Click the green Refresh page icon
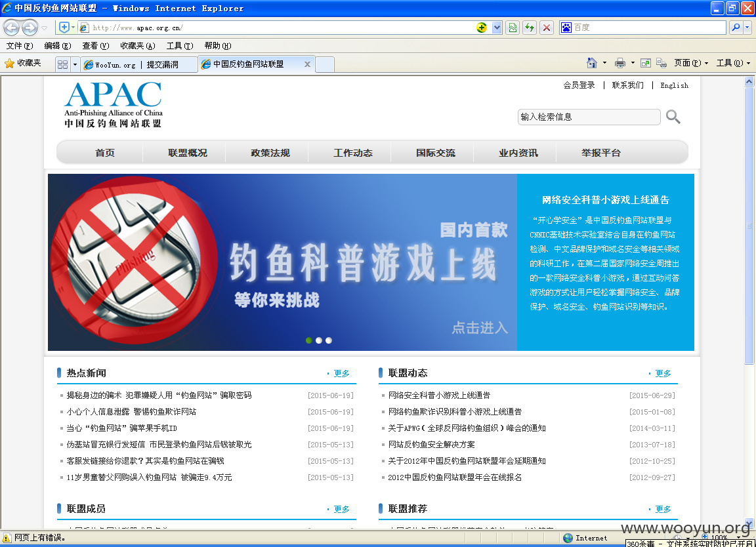756x547 pixels. click(x=530, y=28)
